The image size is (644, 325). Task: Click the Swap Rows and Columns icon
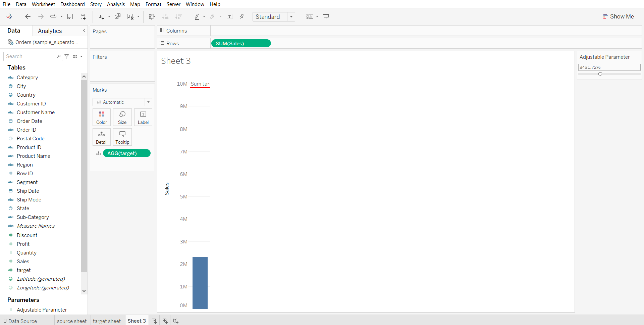click(152, 16)
